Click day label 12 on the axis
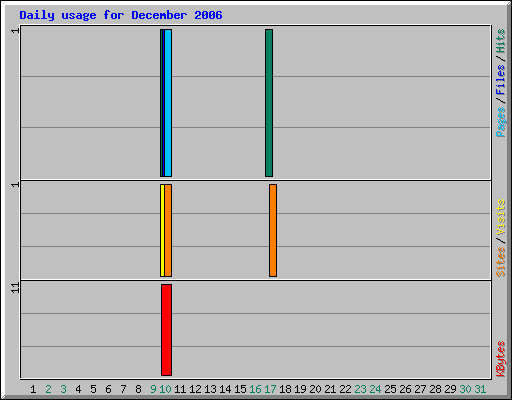 tap(195, 389)
